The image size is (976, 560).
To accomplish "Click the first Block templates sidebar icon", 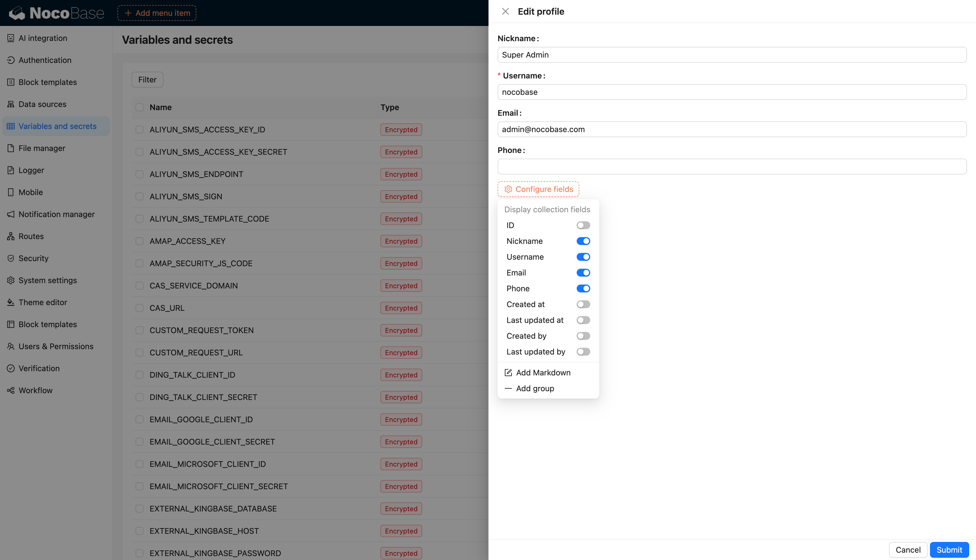I will click(x=11, y=82).
